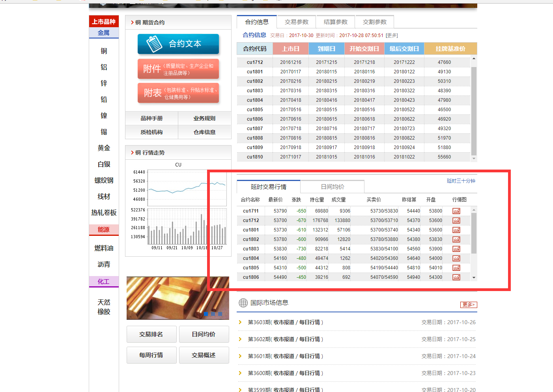Image resolution: width=553 pixels, height=392 pixels.
Task: Select 天然橡胶 under 化工
Action: click(x=104, y=307)
